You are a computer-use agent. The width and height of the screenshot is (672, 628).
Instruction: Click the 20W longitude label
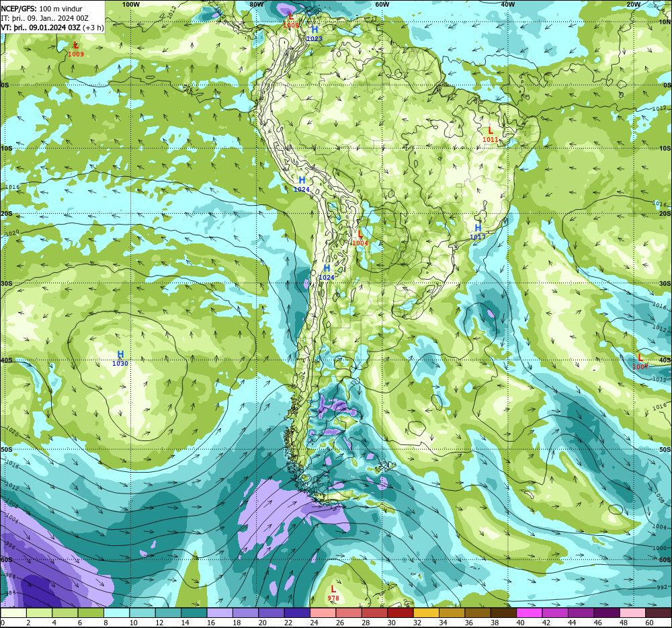633,4
